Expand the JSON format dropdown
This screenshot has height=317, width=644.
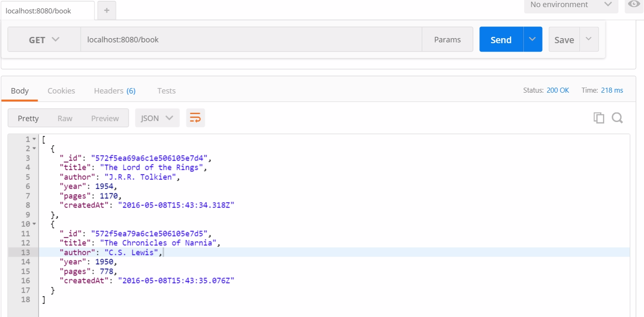[x=157, y=118]
